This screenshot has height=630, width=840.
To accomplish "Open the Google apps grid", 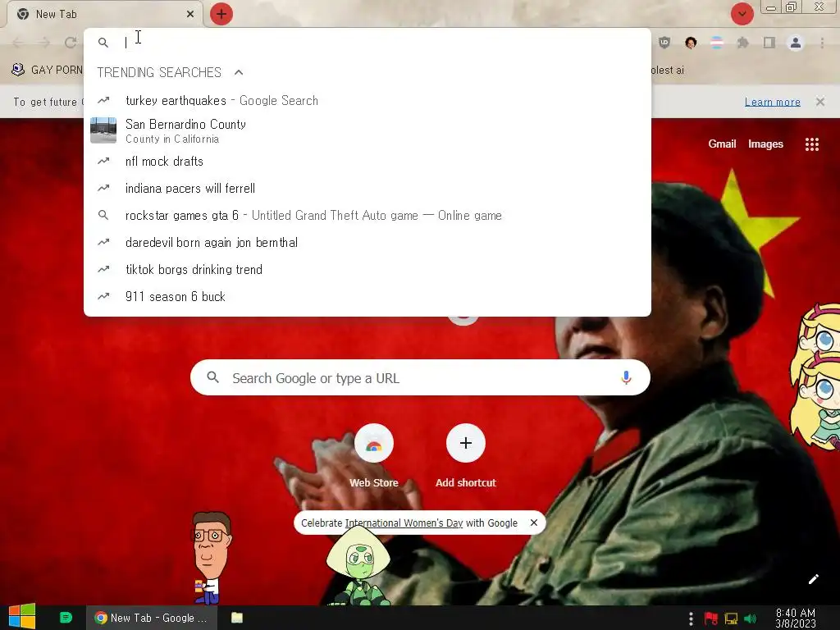I will [811, 144].
